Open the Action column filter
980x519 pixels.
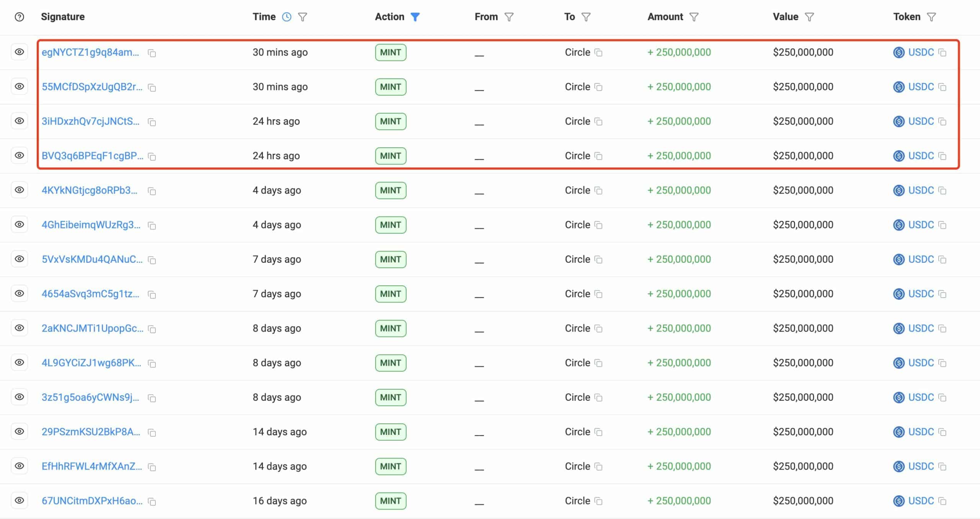coord(415,17)
